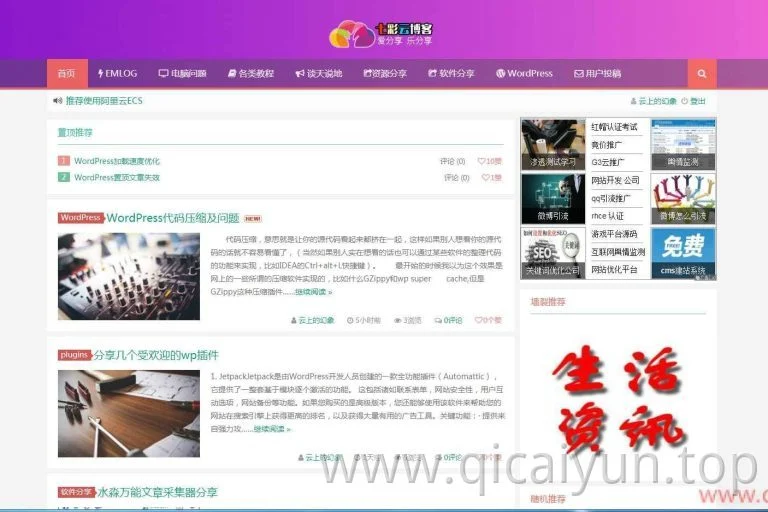Screen dimensions: 768x512
Task: Go to the 各类教程 menu
Action: (250, 73)
